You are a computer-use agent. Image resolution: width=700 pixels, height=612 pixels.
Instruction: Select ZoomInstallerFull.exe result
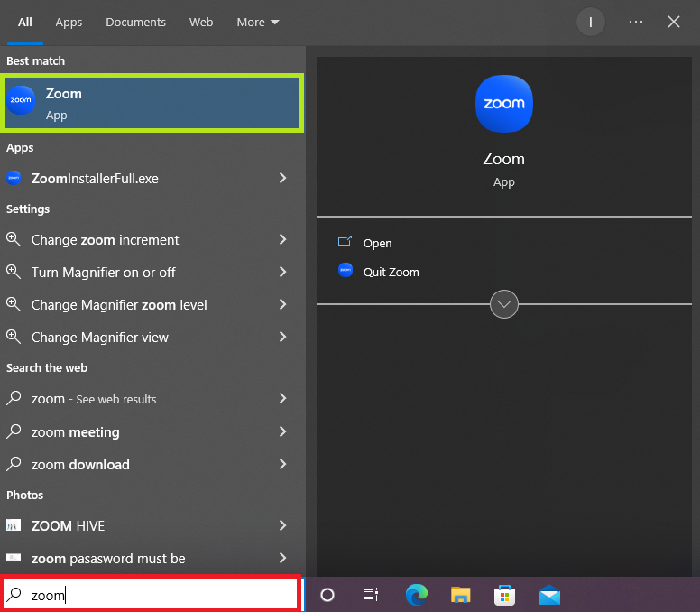[x=152, y=178]
